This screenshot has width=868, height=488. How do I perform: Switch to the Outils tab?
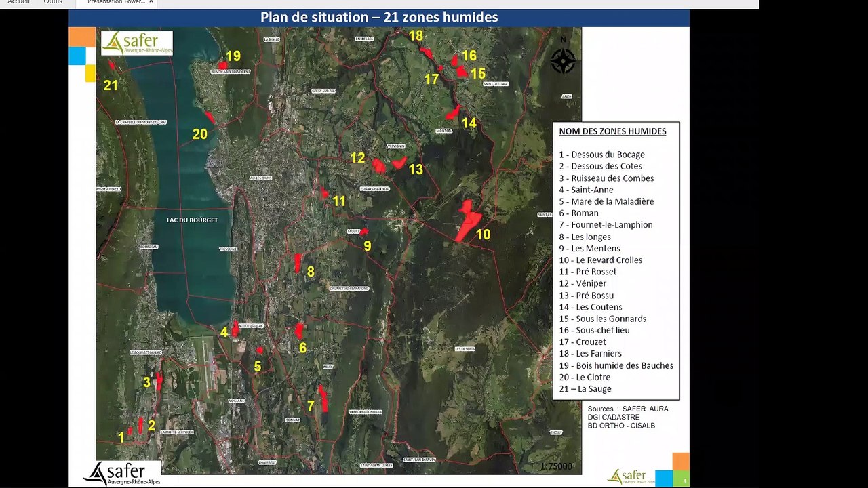click(53, 2)
